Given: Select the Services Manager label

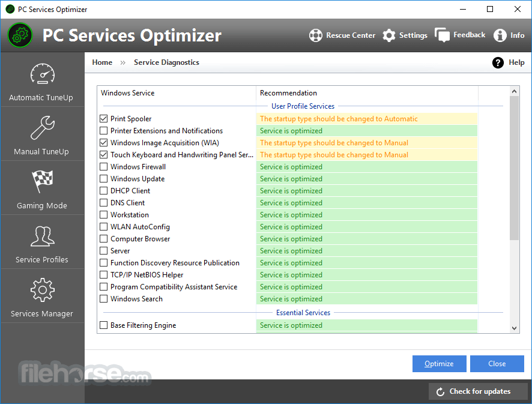Looking at the screenshot, I should (42, 314).
